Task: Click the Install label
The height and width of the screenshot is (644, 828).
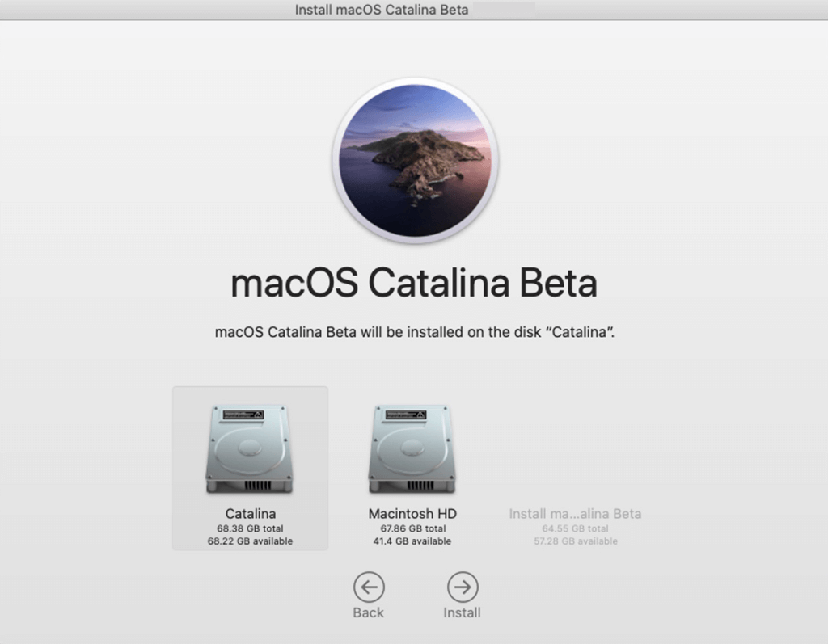Action: (462, 612)
